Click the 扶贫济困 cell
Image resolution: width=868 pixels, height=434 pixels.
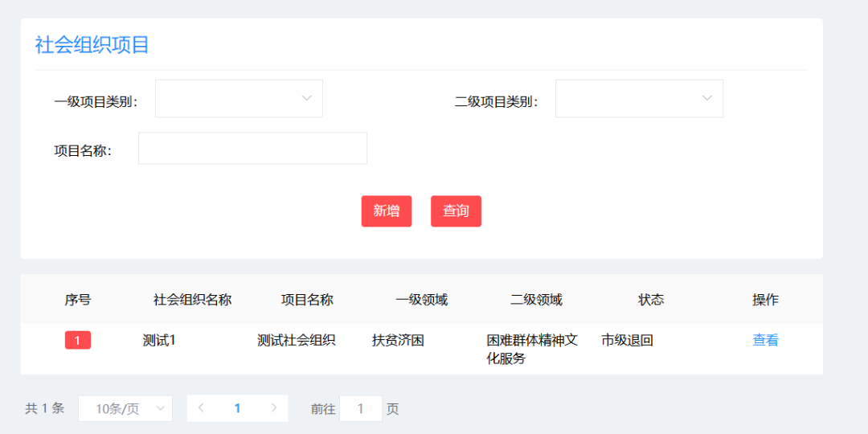(x=398, y=341)
